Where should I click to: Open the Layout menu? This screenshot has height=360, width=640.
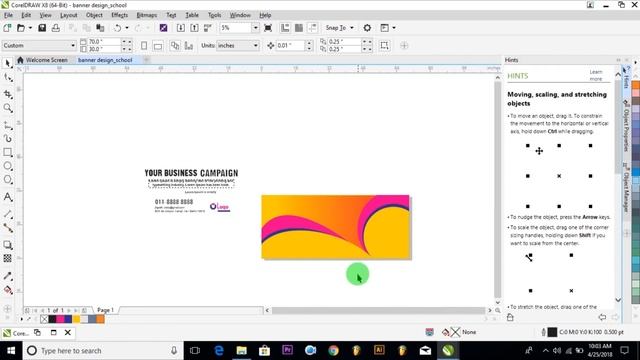[69, 15]
